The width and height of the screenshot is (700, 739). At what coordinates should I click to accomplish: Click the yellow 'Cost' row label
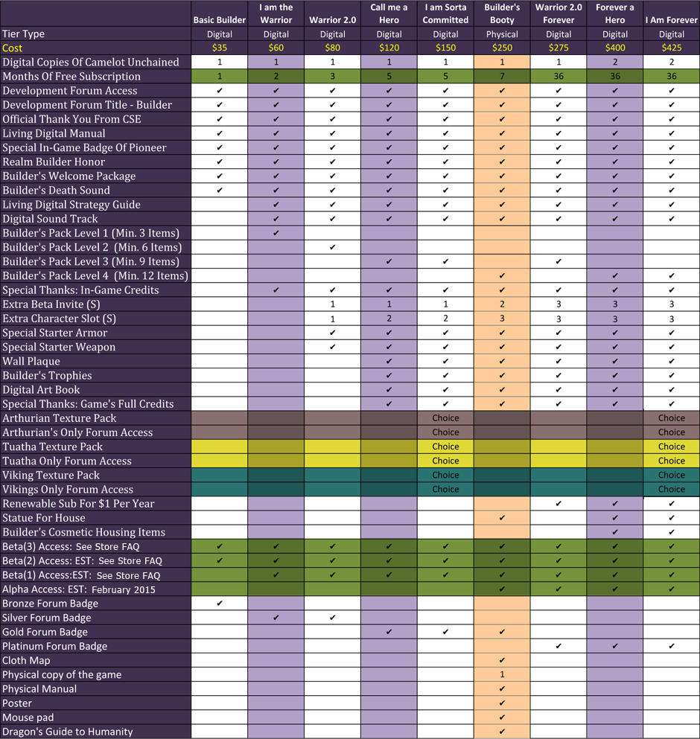tap(12, 48)
